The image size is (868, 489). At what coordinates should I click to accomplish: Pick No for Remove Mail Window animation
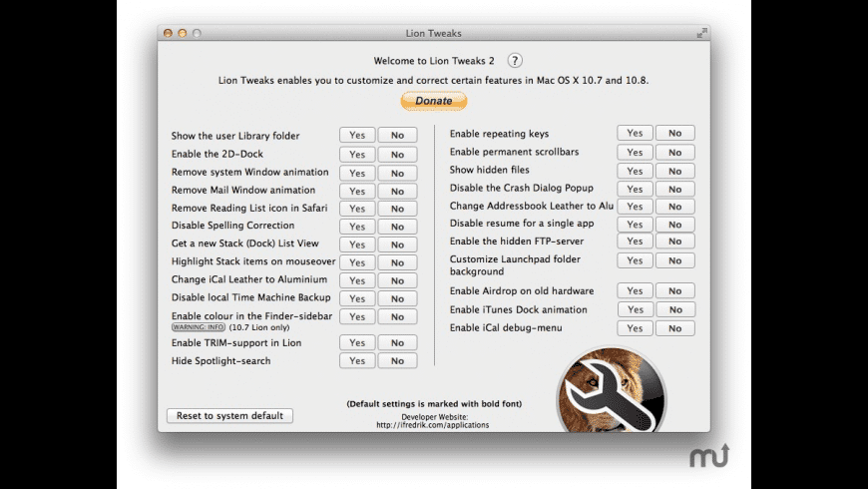pyautogui.click(x=397, y=191)
